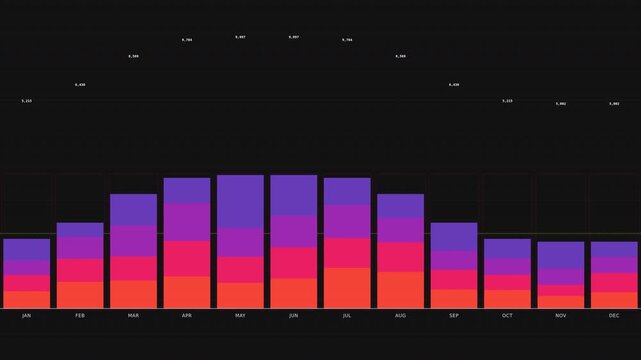Click the orange bottom segment of the JUL bar
The height and width of the screenshot is (360, 641).
point(347,288)
